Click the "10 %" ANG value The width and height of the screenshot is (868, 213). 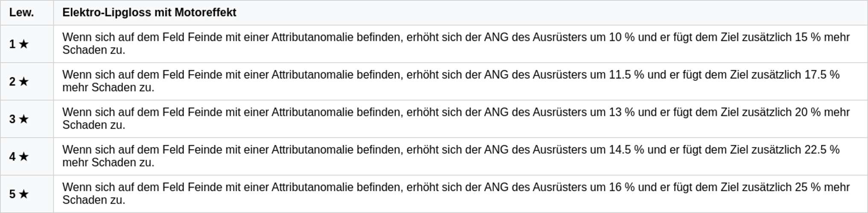pos(622,37)
